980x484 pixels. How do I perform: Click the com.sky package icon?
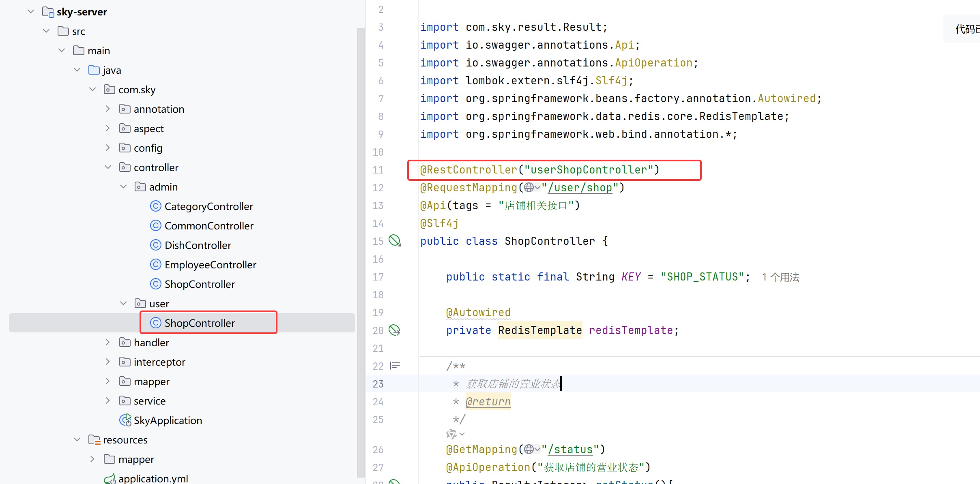[110, 90]
